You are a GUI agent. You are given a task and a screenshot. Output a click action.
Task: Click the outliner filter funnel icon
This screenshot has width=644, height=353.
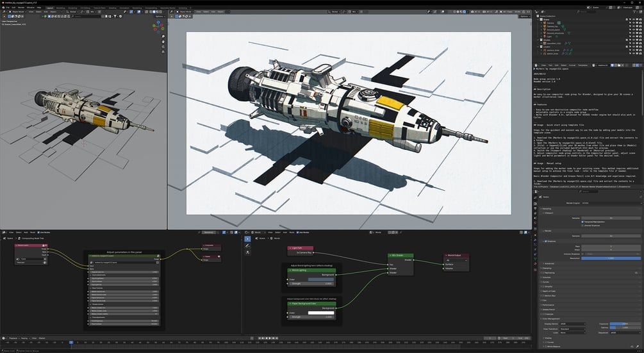tap(634, 12)
